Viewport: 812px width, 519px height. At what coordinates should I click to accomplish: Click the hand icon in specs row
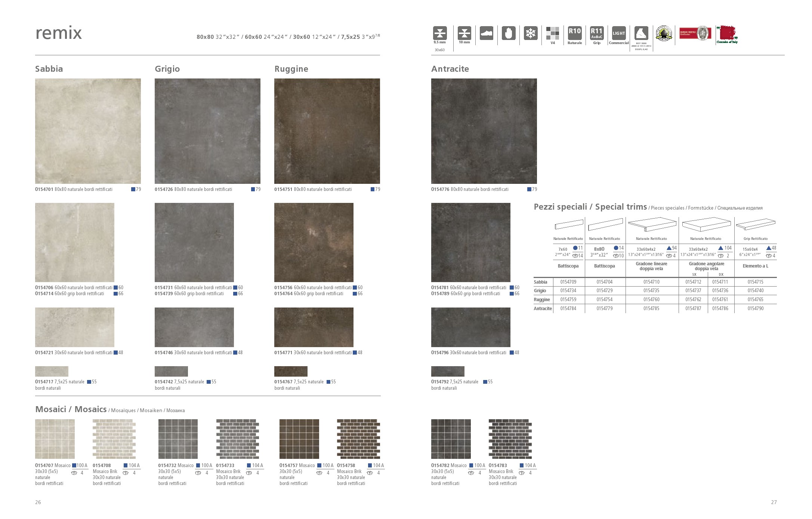click(508, 33)
